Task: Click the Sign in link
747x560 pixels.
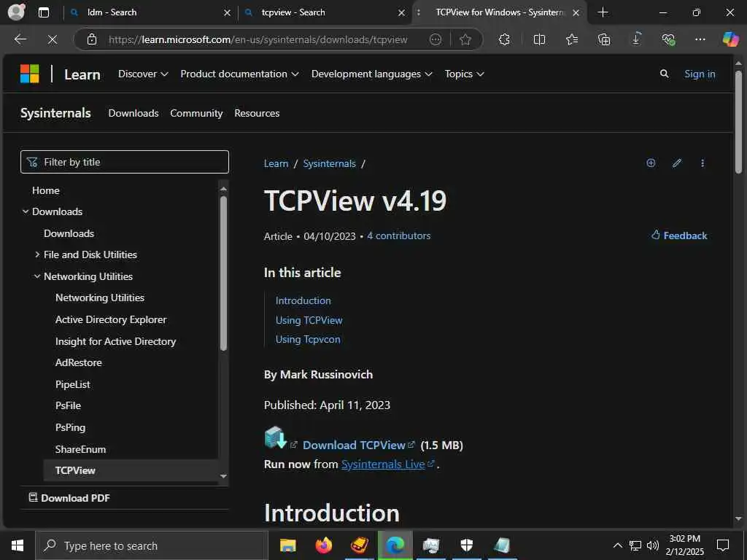Action: (x=700, y=74)
